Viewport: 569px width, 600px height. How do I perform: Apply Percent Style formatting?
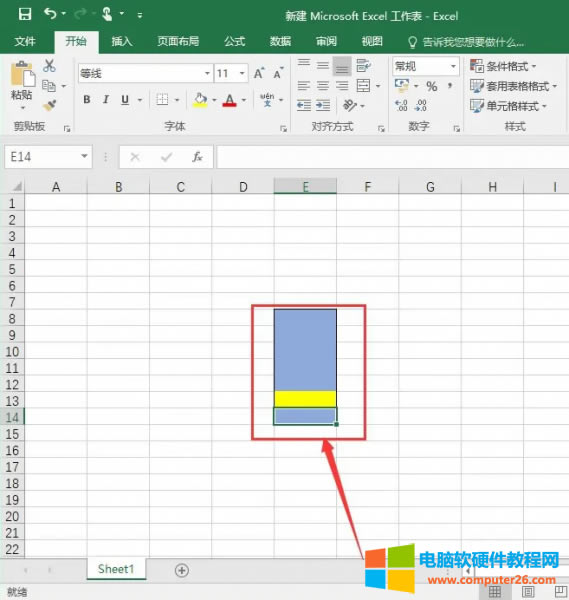click(x=432, y=86)
